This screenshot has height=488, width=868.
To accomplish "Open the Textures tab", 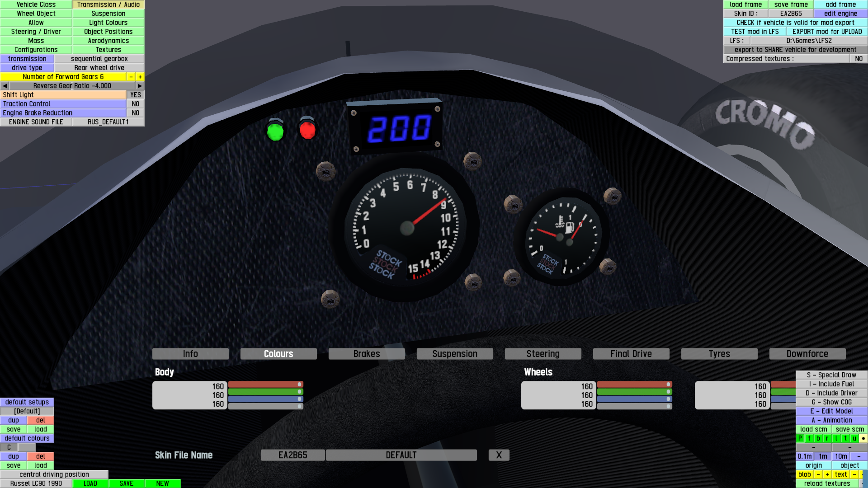I will click(x=108, y=50).
